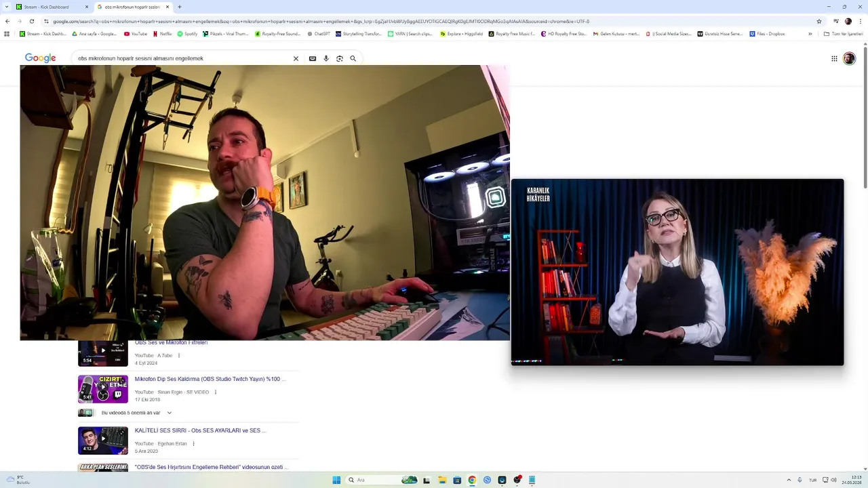
Task: Search by image with the Lens icon
Action: 340,58
